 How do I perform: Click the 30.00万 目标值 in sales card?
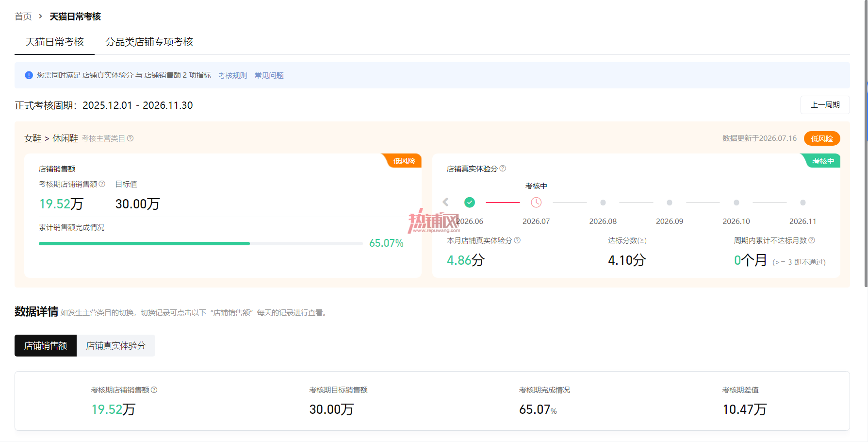(x=138, y=204)
